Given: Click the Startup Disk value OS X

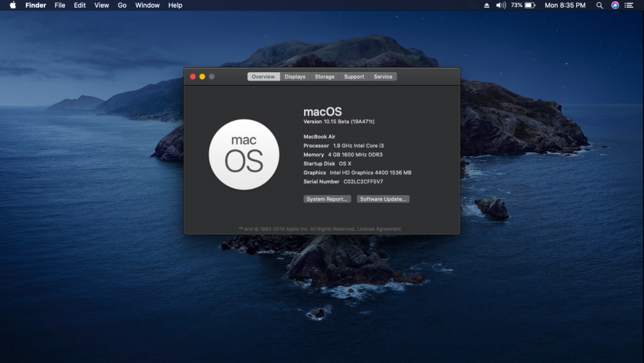Looking at the screenshot, I should tap(345, 164).
